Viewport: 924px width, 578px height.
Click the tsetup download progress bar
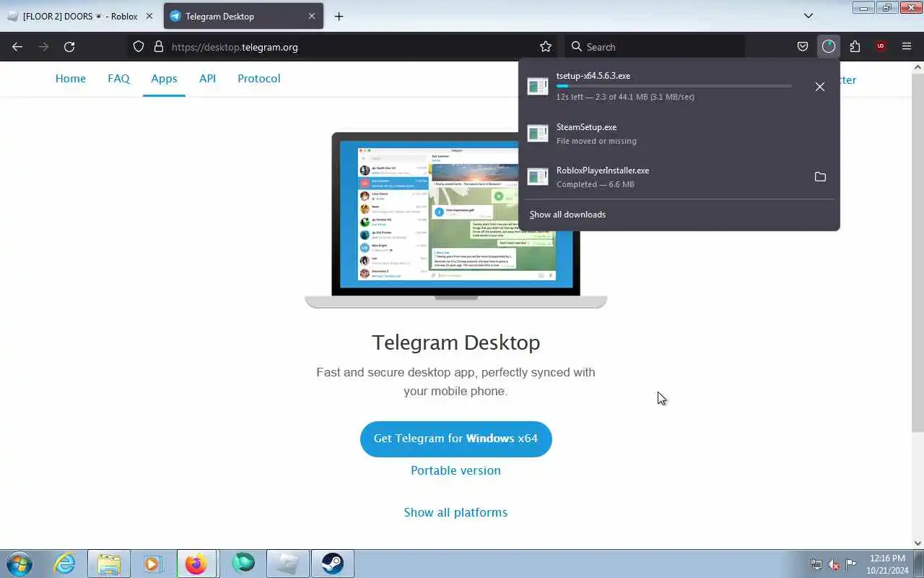[674, 86]
